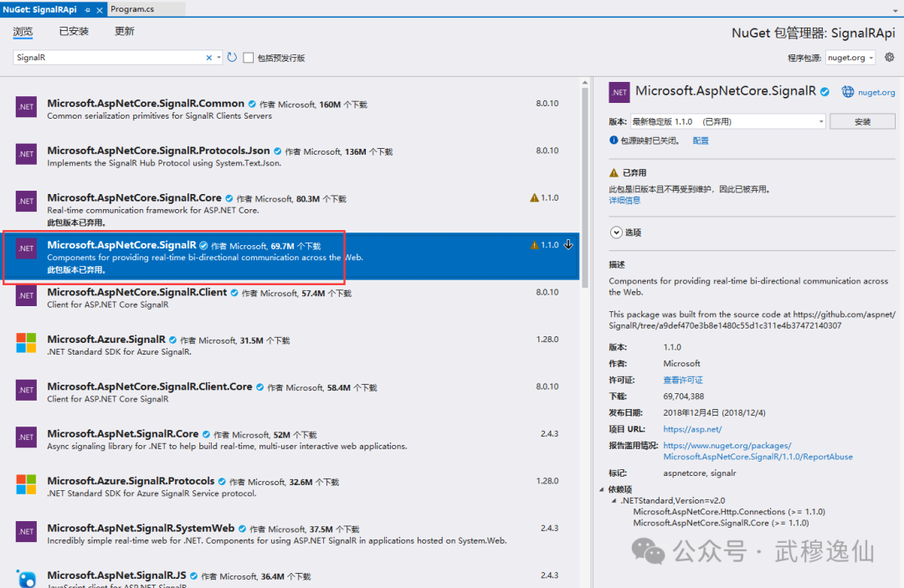Click the SignalR.Protocols.Json package .NET icon
904x588 pixels.
click(x=26, y=154)
